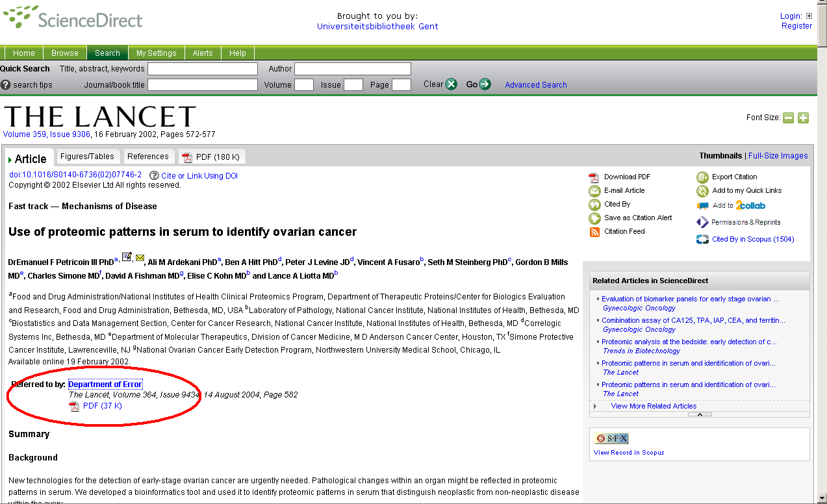Click the Permissions & Reprints icon
This screenshot has width=827, height=504.
click(x=702, y=222)
